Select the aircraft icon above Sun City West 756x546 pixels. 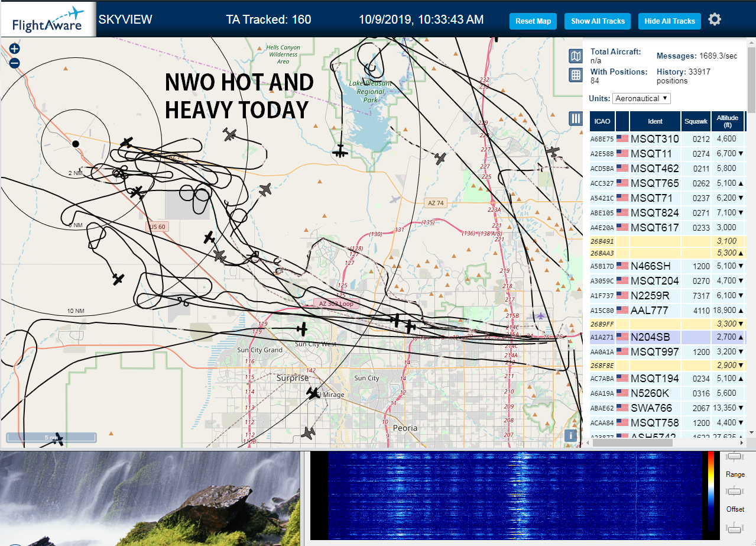302,329
